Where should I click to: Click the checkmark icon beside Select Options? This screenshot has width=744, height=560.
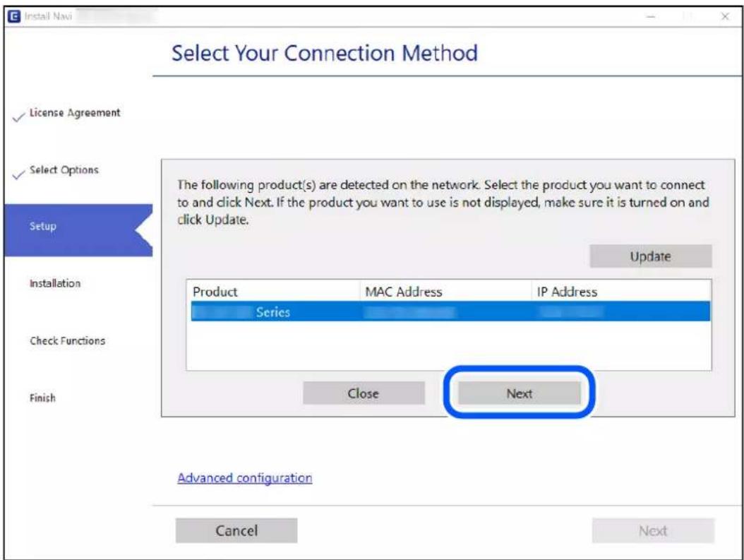18,174
